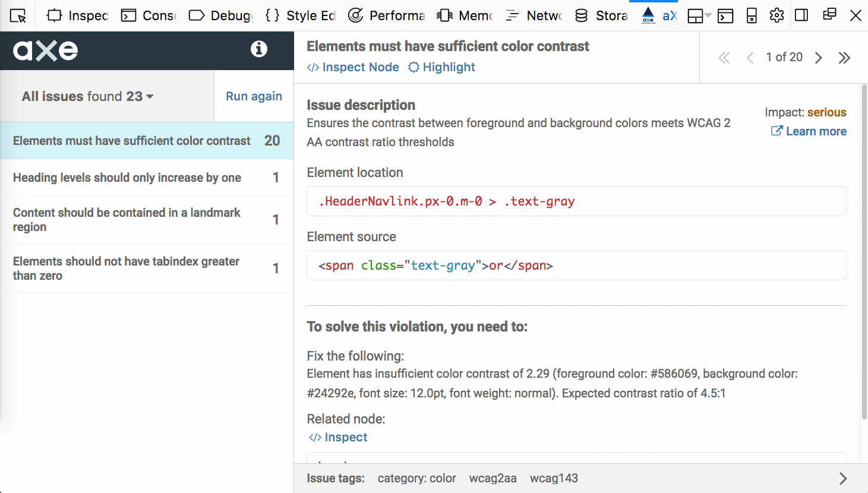Click the Element source code box
Screen dimensions: 868x493
point(576,266)
